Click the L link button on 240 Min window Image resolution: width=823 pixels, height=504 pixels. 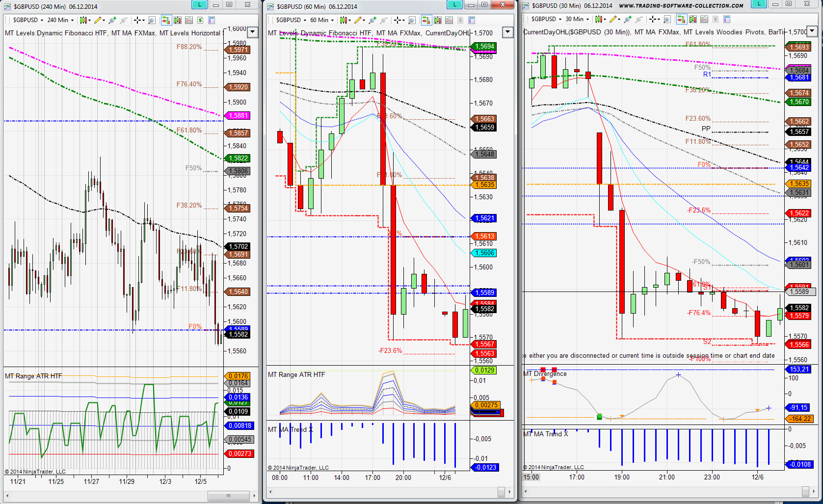[x=199, y=5]
